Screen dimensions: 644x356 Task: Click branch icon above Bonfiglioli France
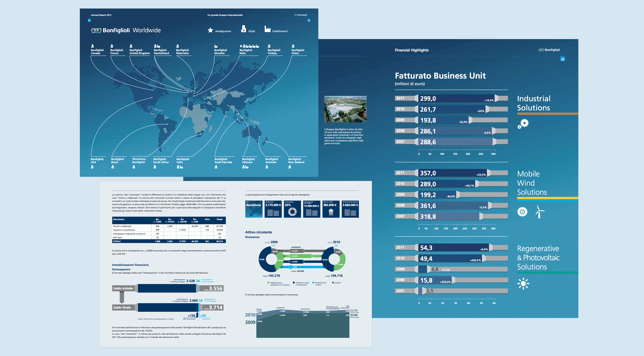pyautogui.click(x=112, y=46)
